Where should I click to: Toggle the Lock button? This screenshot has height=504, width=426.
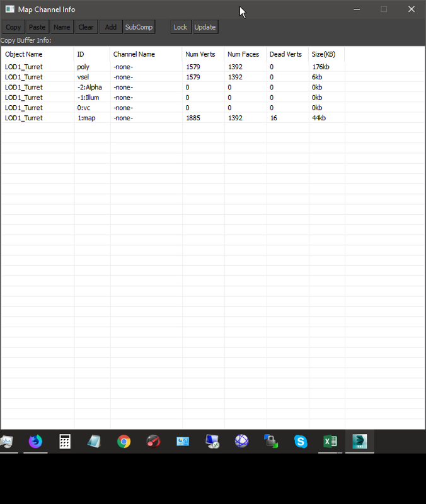pos(181,27)
